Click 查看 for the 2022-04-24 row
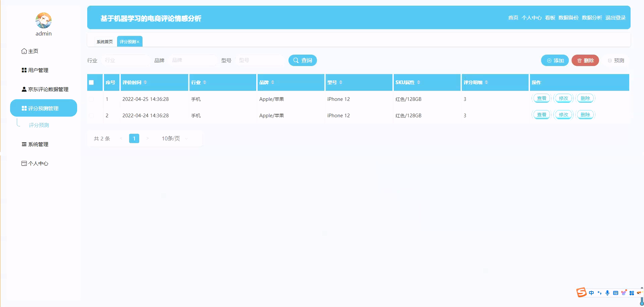The image size is (644, 307). point(542,115)
